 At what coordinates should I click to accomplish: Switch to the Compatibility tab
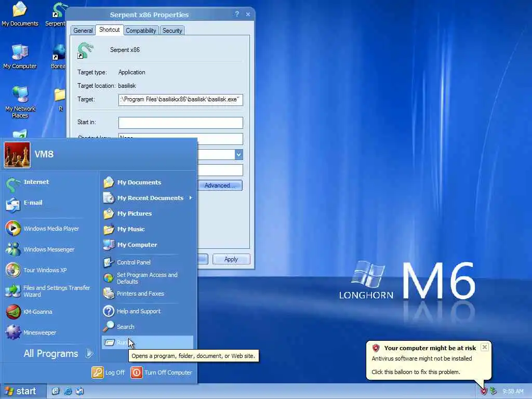[141, 31]
